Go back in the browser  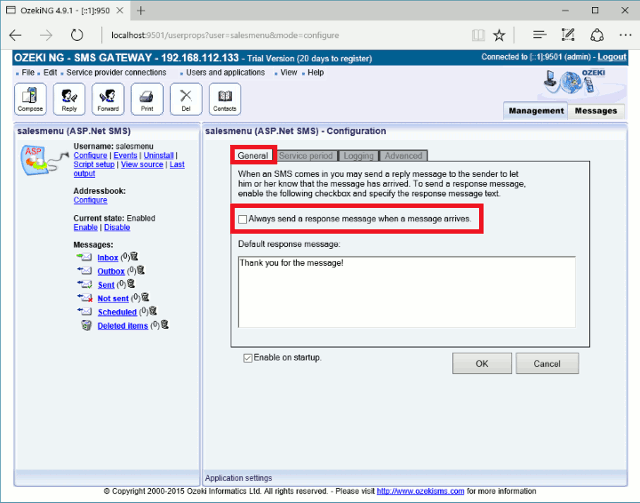coord(16,35)
